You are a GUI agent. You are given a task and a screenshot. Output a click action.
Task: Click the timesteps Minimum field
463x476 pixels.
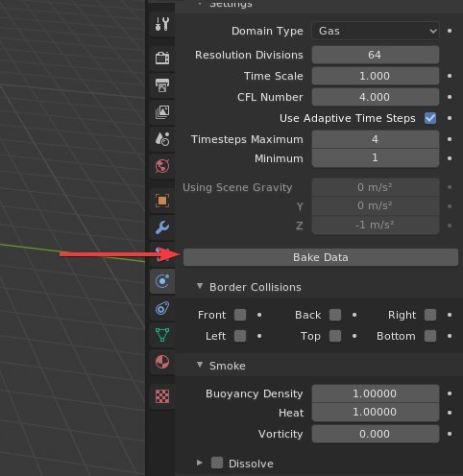376,157
